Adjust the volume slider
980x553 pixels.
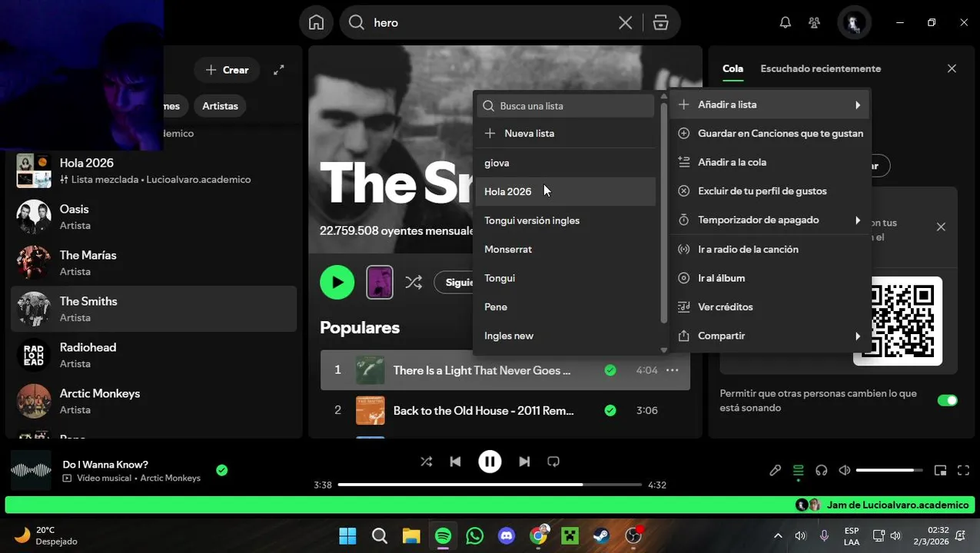click(x=889, y=470)
